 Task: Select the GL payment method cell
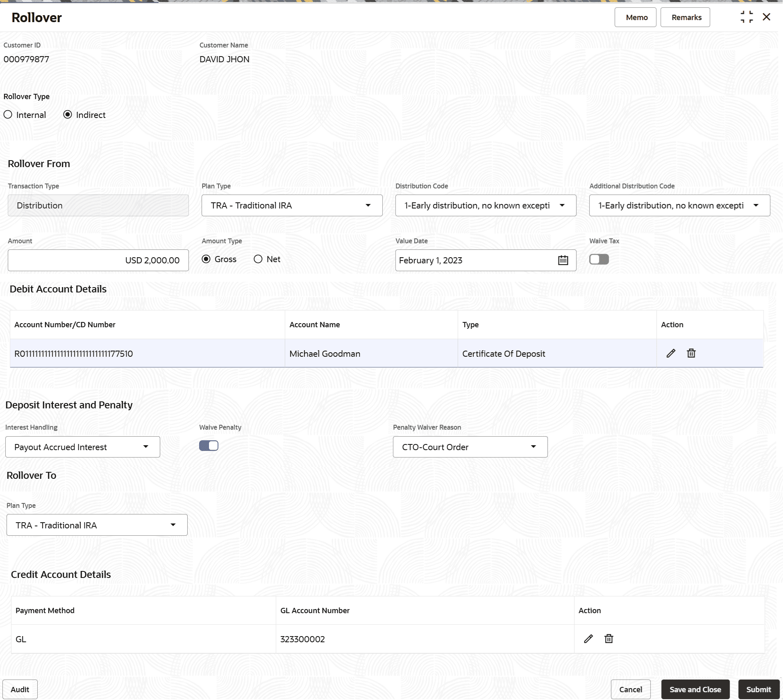pyautogui.click(x=143, y=639)
